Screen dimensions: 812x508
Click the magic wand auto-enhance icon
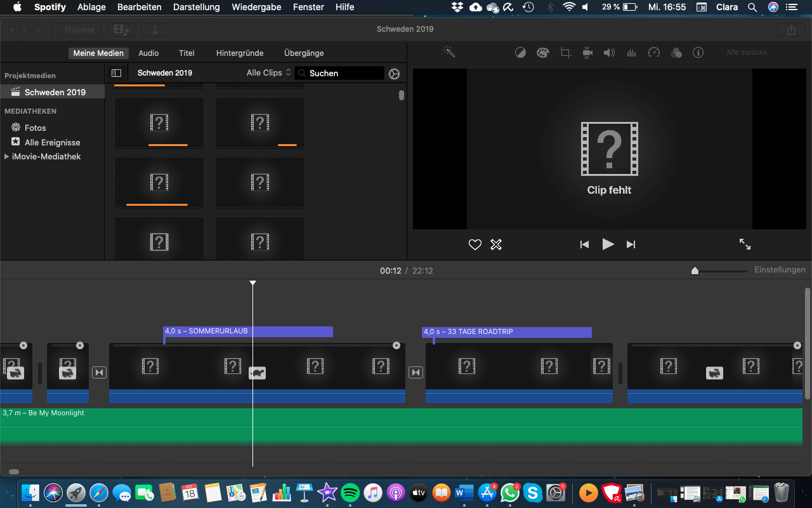coord(449,53)
